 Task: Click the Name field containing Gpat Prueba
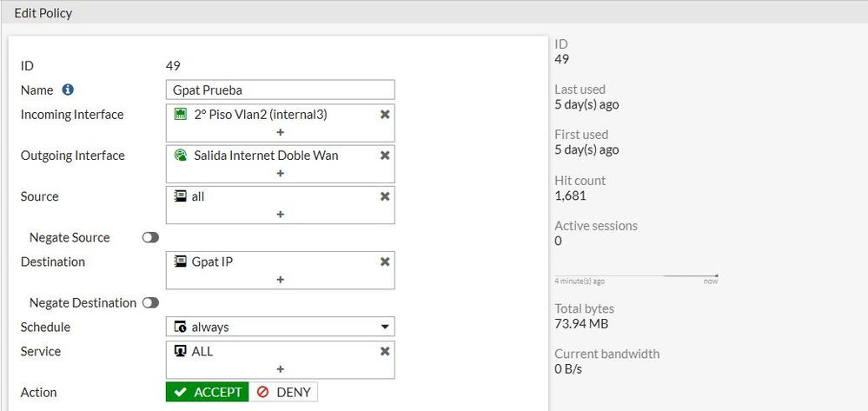click(x=280, y=89)
